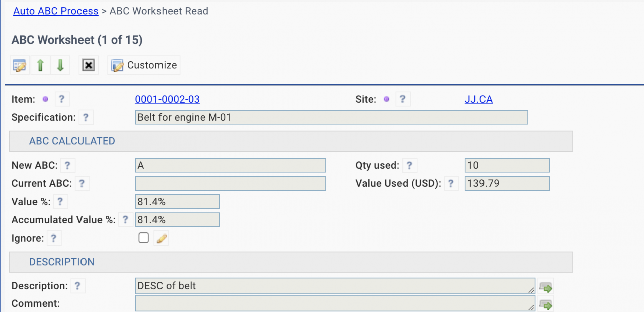Open the JJ.CA site link
The height and width of the screenshot is (312, 644).
point(478,99)
